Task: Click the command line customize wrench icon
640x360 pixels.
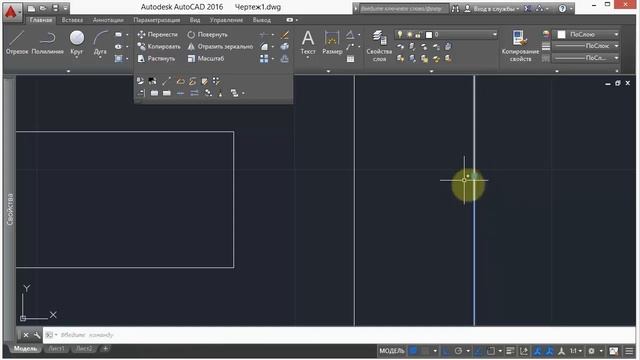Action: click(37, 335)
